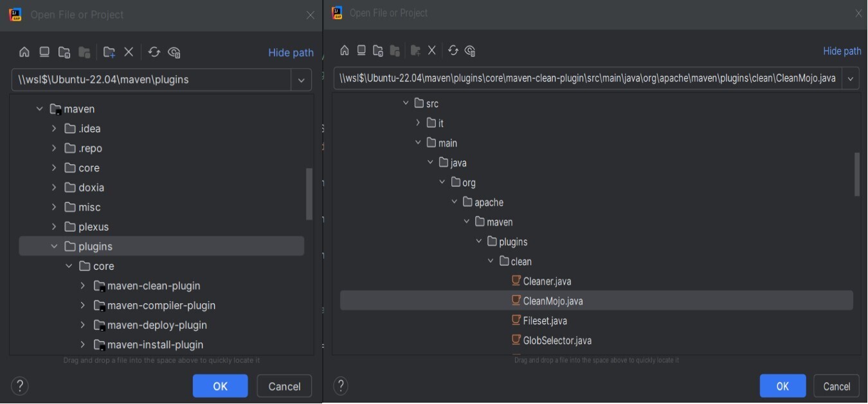Expand maven-compiler-plugin folder

tap(82, 306)
